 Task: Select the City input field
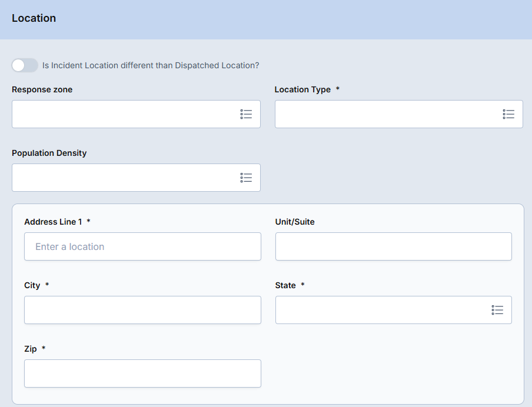(142, 310)
